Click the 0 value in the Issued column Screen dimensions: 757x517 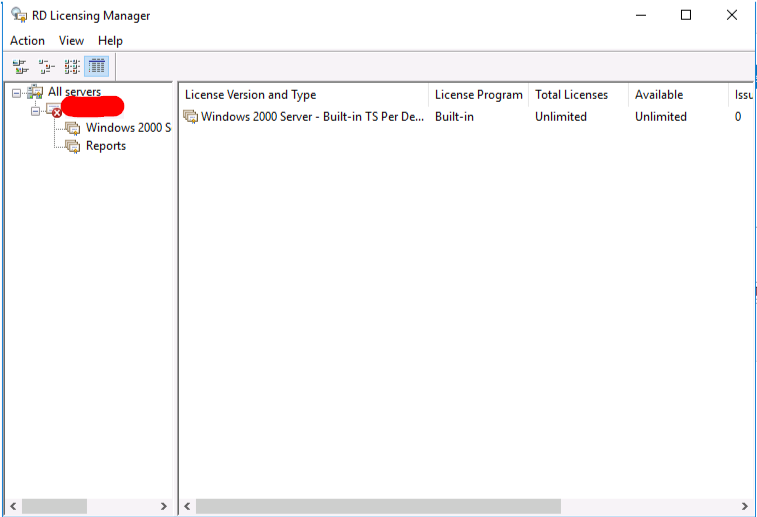click(738, 117)
